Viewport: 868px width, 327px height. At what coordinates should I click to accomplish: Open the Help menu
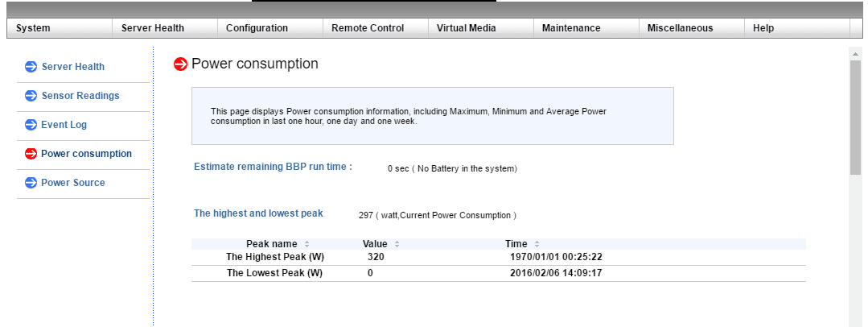pos(763,28)
